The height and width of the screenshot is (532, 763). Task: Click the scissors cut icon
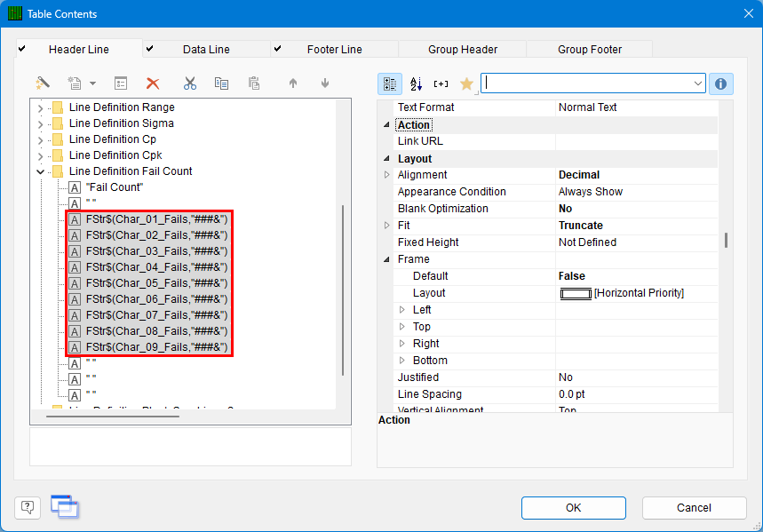point(190,83)
